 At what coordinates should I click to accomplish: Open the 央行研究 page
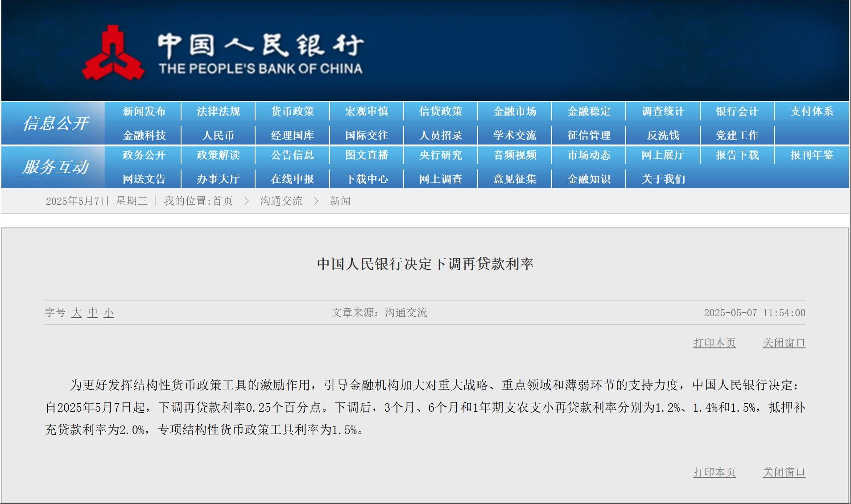tap(441, 155)
